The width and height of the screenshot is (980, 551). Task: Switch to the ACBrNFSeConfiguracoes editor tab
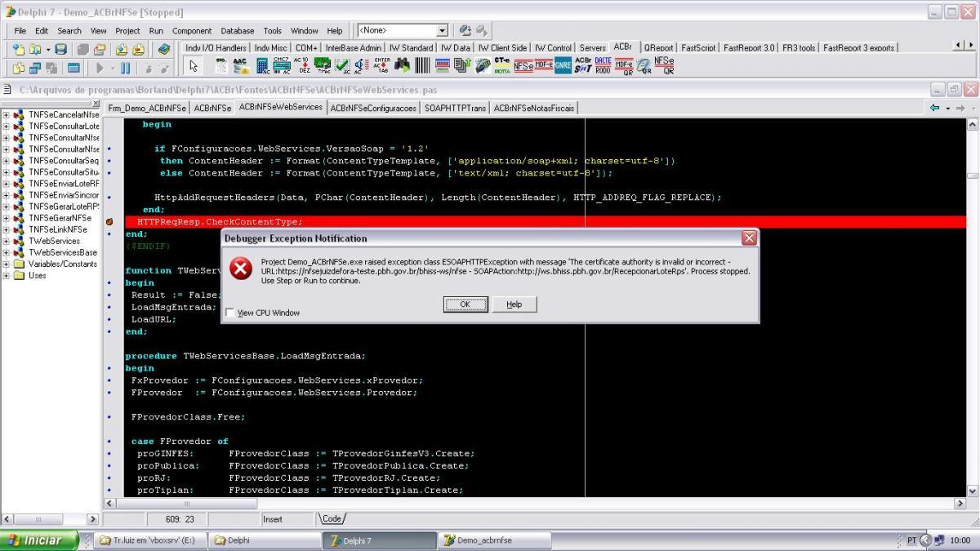(x=373, y=108)
